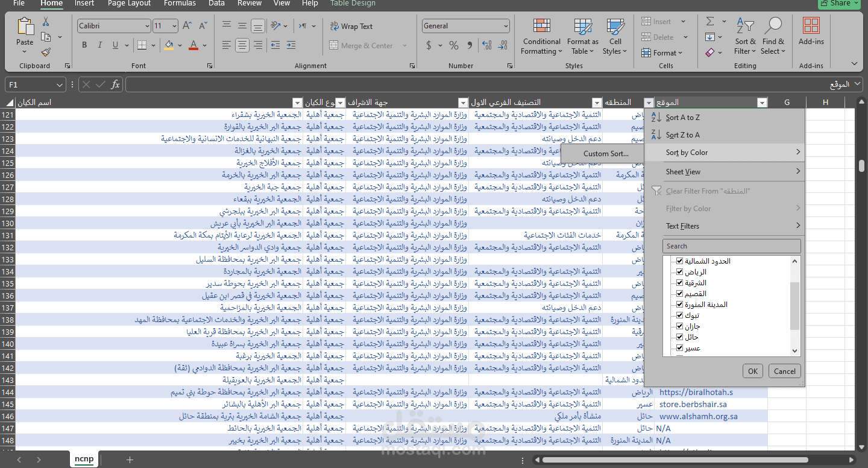868x468 pixels.
Task: Align text to the right
Action: pos(258,45)
